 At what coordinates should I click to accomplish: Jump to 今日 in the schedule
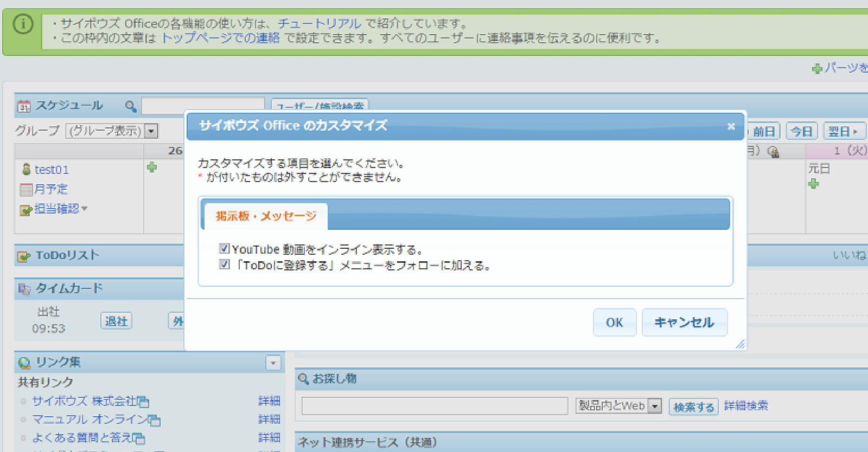(801, 131)
